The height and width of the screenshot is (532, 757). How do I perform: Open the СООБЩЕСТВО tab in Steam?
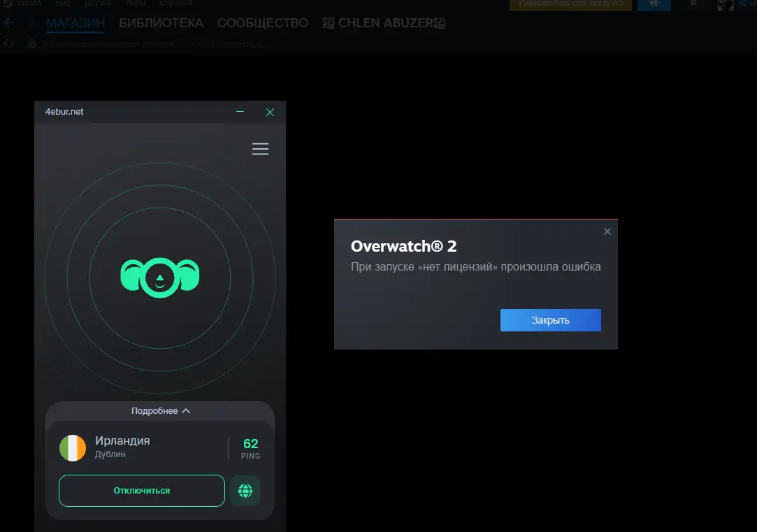(263, 22)
